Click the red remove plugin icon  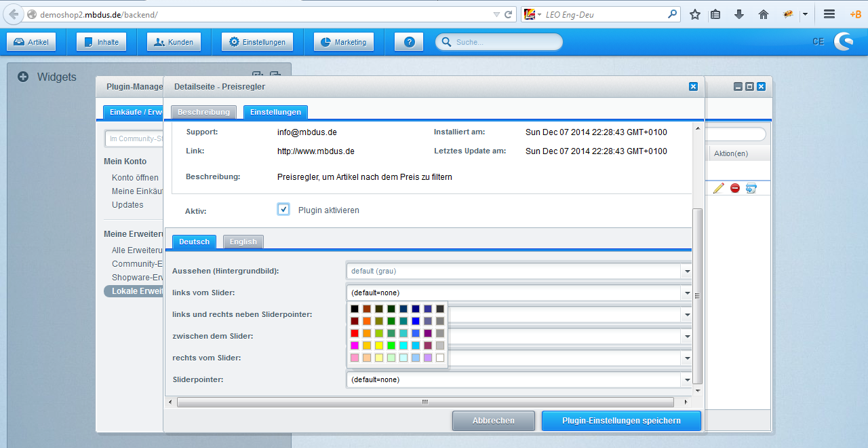735,188
